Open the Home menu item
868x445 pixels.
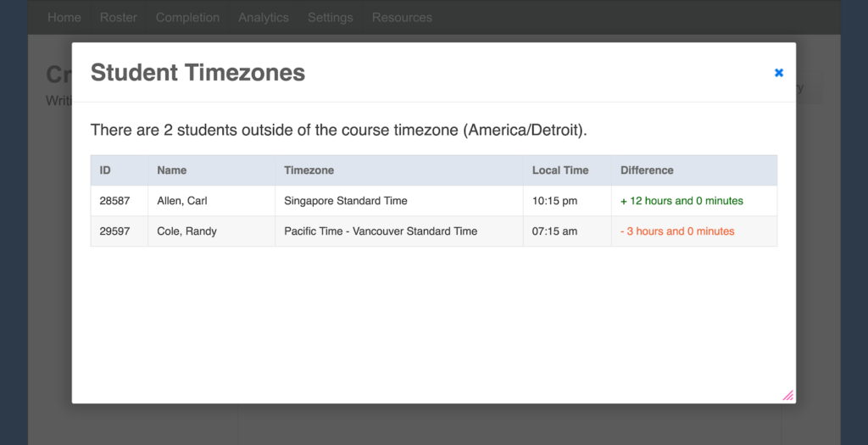[64, 17]
